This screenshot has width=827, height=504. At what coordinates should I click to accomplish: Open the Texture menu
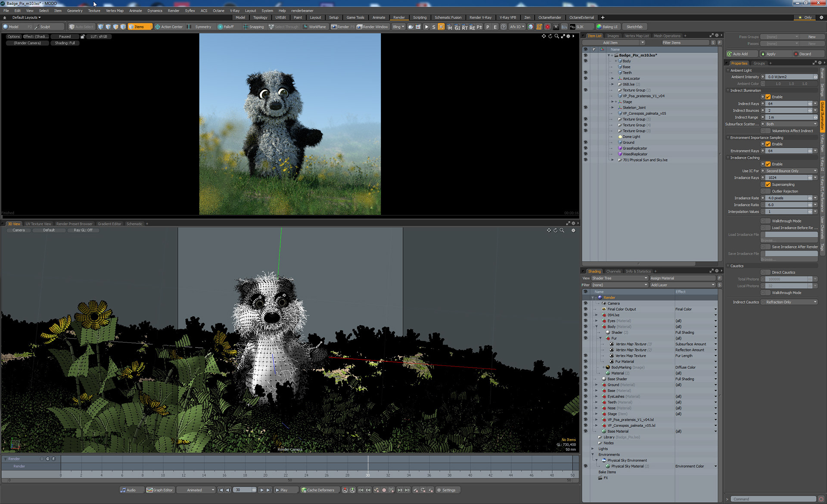[x=94, y=10]
